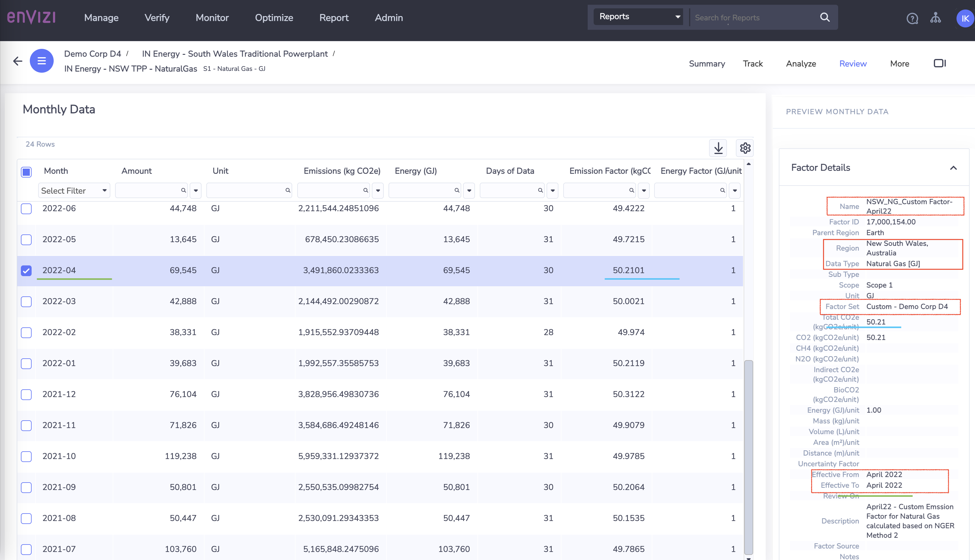Click the organization hierarchy icon in header
This screenshot has height=560, width=975.
(x=936, y=18)
